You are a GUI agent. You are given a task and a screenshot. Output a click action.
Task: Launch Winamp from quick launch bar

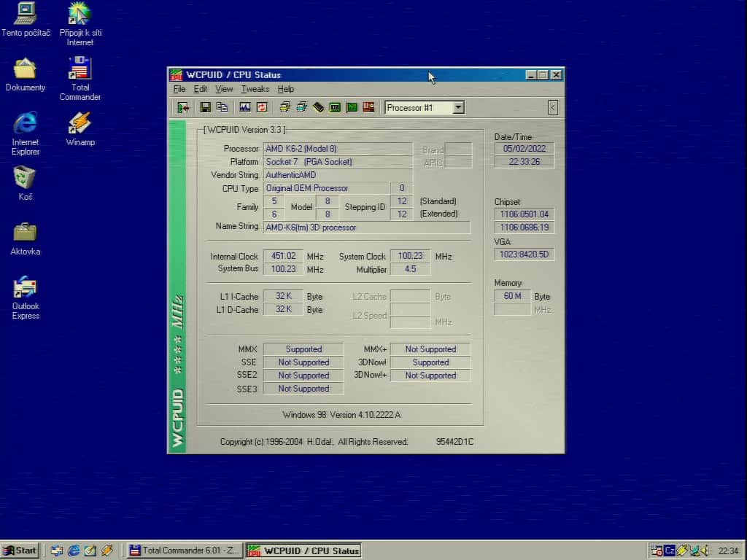[107, 551]
